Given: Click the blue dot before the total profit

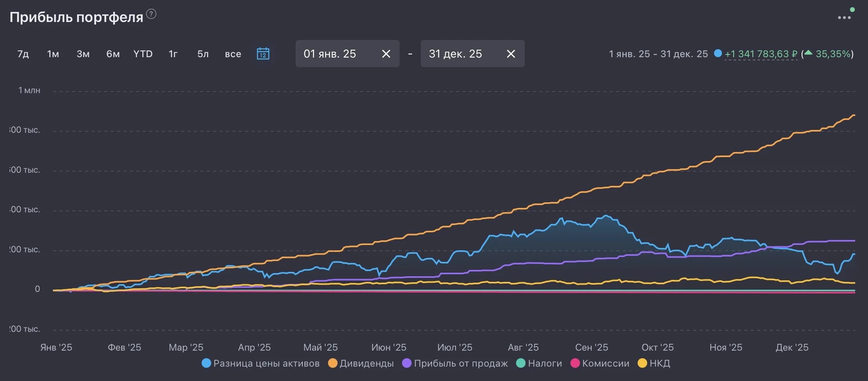Looking at the screenshot, I should click(x=718, y=53).
